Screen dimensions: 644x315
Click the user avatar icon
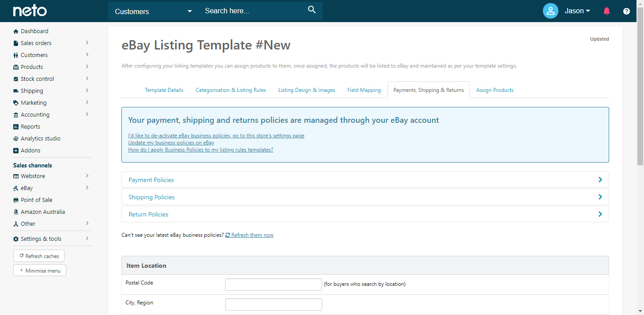click(550, 11)
